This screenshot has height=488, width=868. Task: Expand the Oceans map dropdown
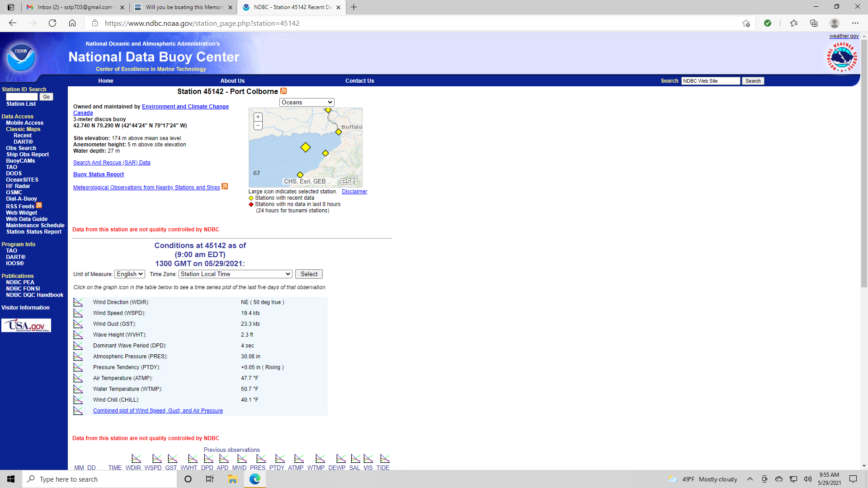pyautogui.click(x=307, y=103)
